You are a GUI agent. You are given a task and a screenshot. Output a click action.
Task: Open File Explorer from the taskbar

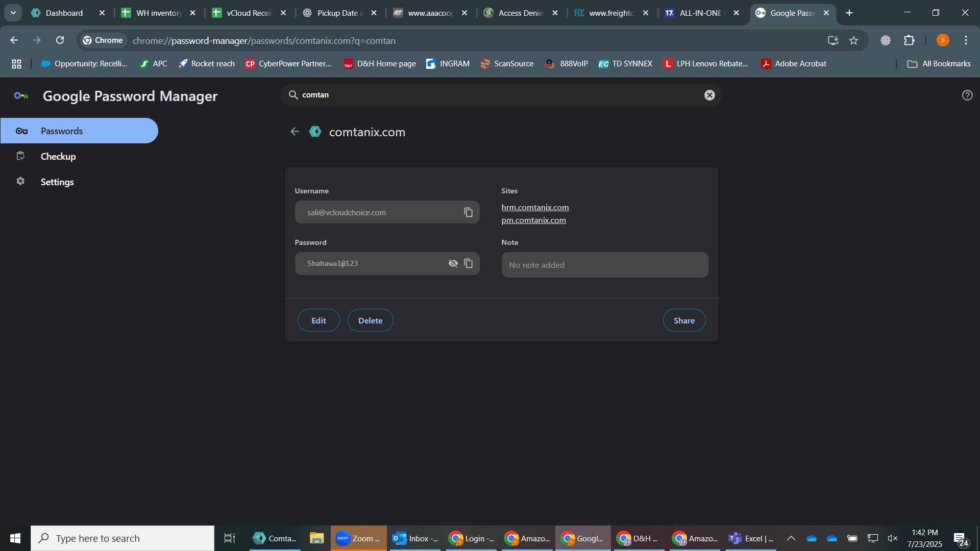(316, 538)
